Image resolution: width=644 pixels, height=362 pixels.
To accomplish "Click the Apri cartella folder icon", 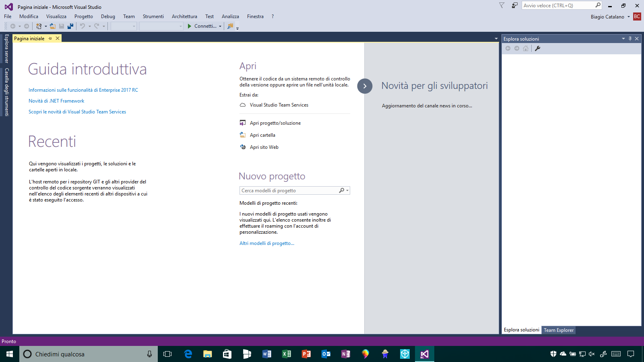I will click(243, 135).
